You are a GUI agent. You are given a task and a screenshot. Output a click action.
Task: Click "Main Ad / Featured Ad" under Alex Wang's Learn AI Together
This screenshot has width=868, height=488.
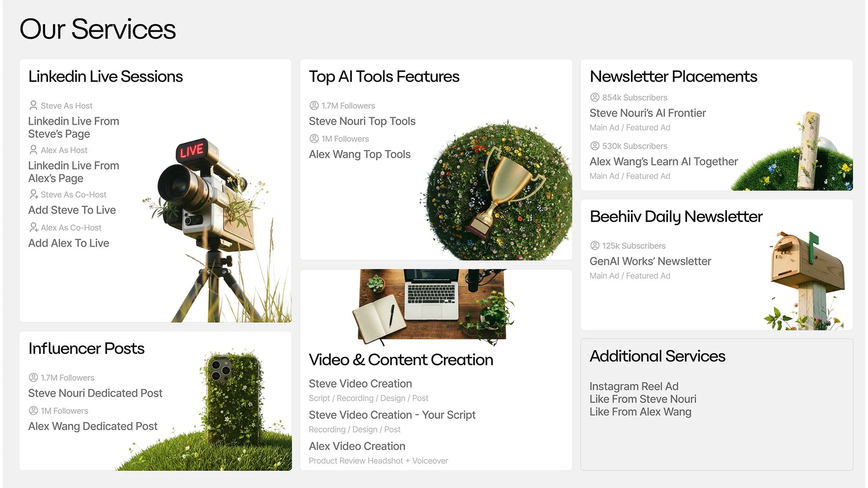tap(630, 176)
